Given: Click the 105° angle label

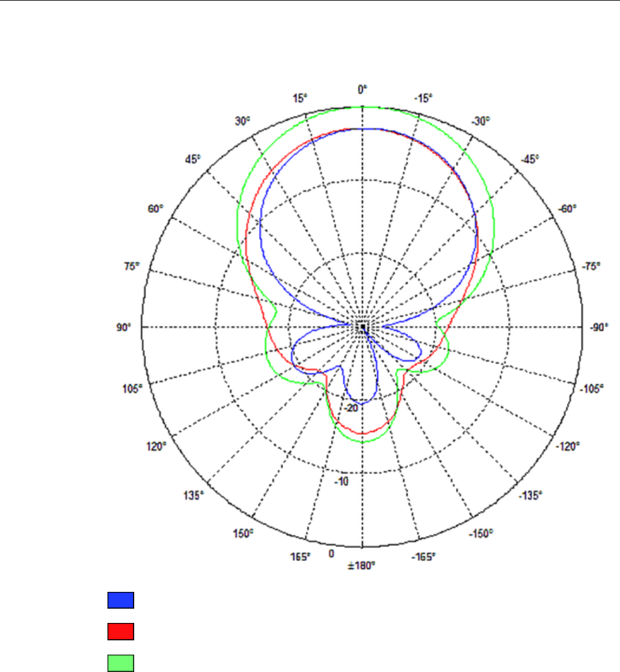Looking at the screenshot, I should (x=132, y=389).
